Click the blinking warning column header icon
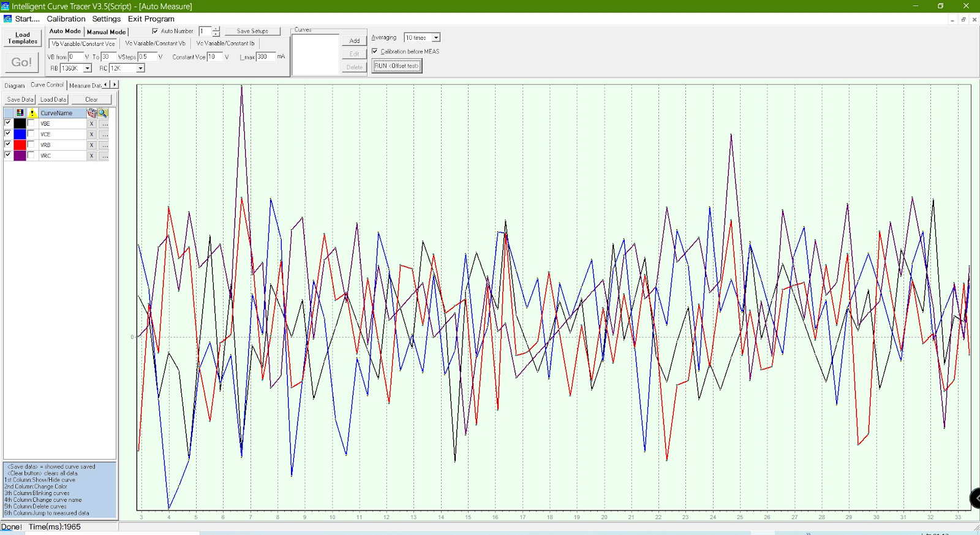980x535 pixels. 32,113
